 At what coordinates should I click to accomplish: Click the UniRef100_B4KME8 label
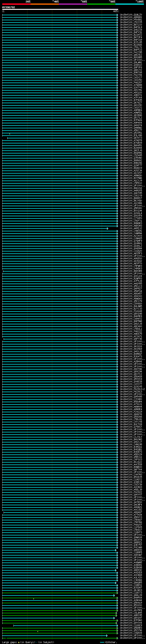coord(131,316)
